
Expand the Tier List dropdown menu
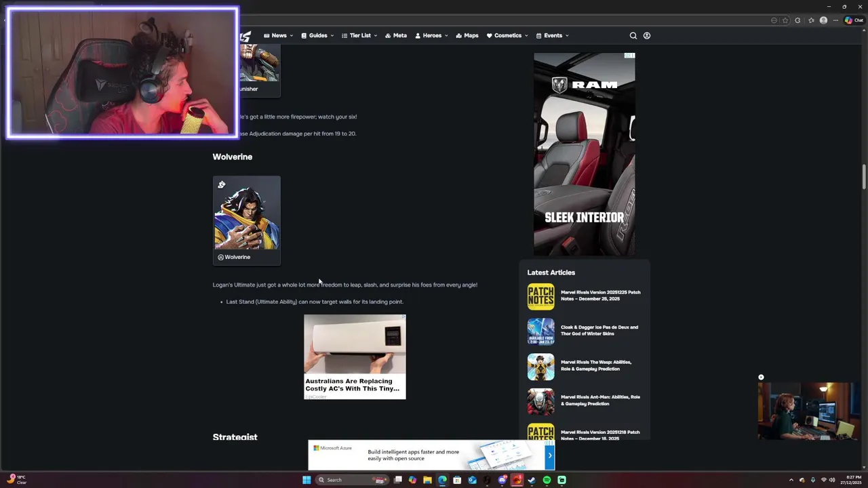pos(359,35)
